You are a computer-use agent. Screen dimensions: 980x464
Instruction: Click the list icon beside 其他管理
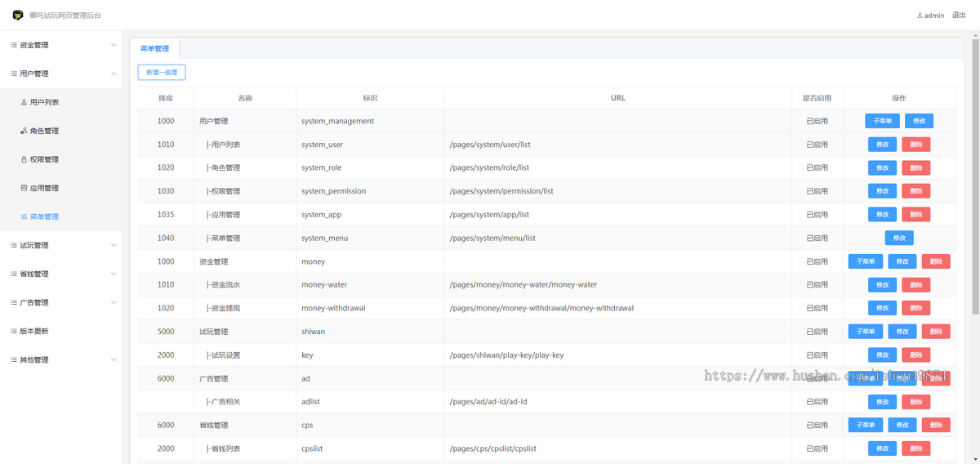click(x=14, y=359)
